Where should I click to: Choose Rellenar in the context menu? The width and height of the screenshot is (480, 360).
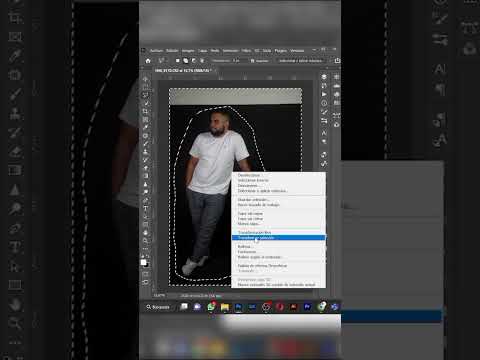[x=278, y=247]
